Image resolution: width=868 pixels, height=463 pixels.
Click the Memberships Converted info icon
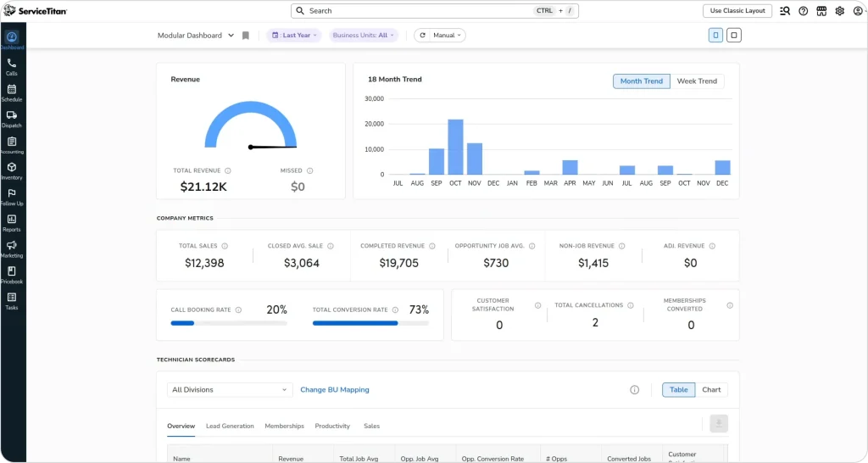coord(730,305)
